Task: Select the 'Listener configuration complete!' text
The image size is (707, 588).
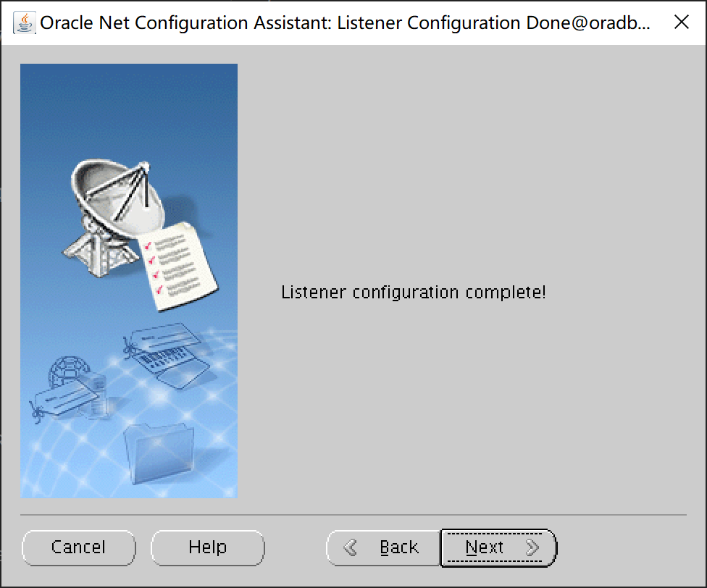Action: [414, 293]
